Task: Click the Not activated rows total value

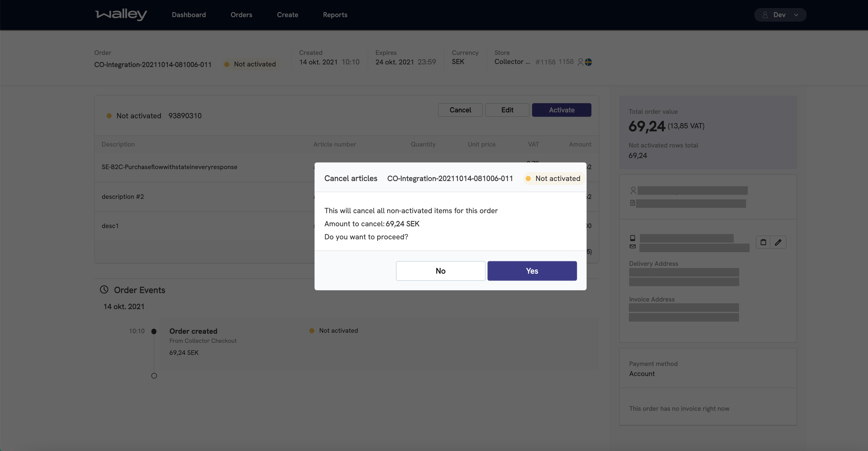Action: tap(637, 156)
